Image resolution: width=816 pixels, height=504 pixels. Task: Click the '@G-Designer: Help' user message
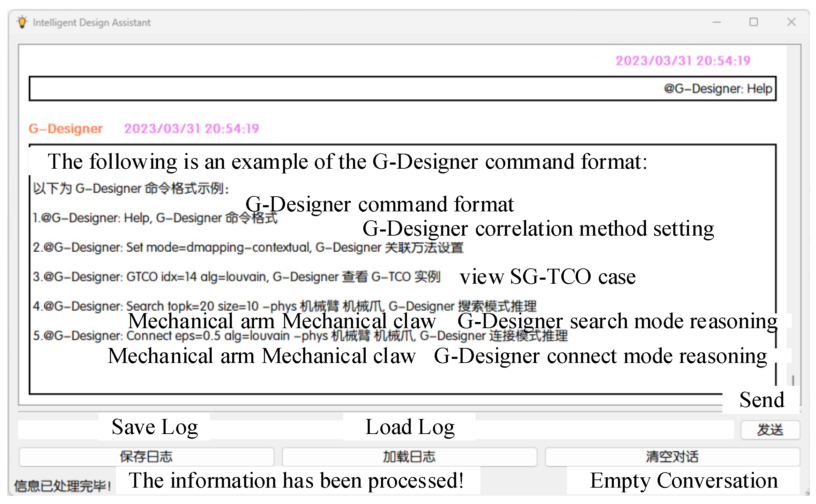click(718, 89)
